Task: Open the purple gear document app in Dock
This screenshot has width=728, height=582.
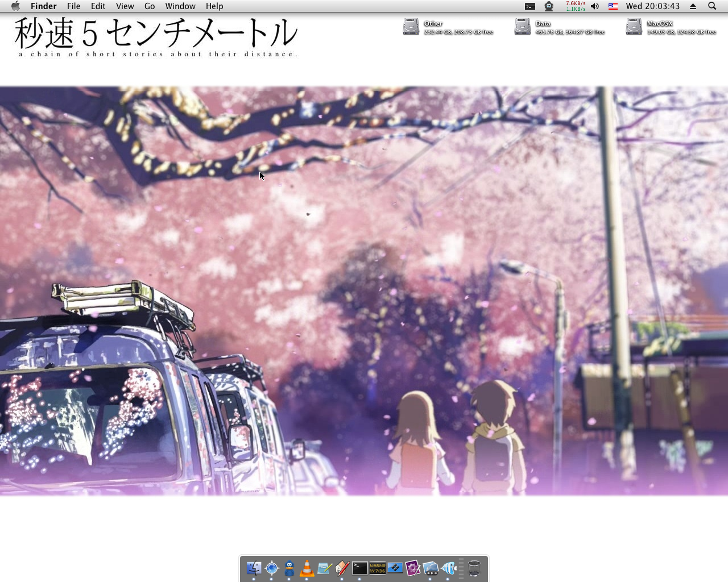Action: click(x=412, y=568)
